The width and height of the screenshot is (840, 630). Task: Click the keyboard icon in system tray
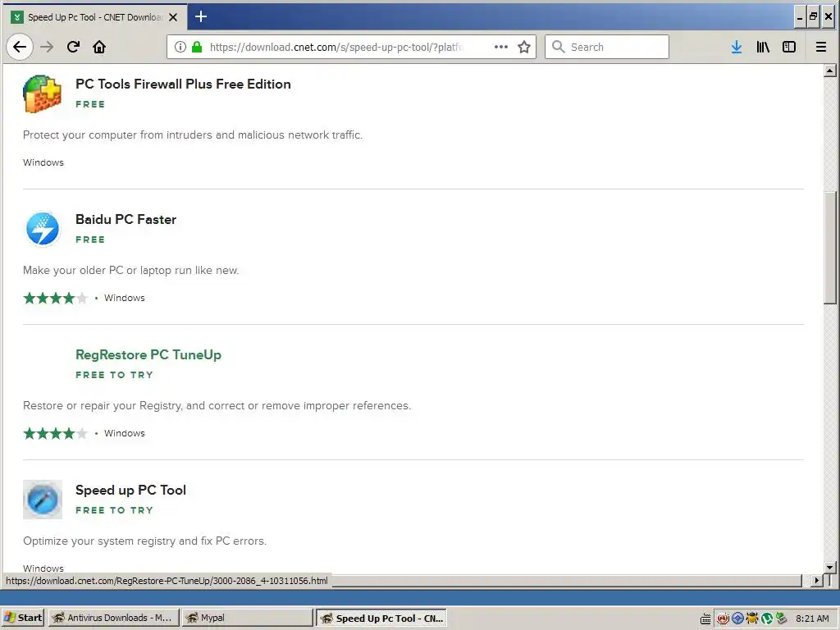click(705, 619)
